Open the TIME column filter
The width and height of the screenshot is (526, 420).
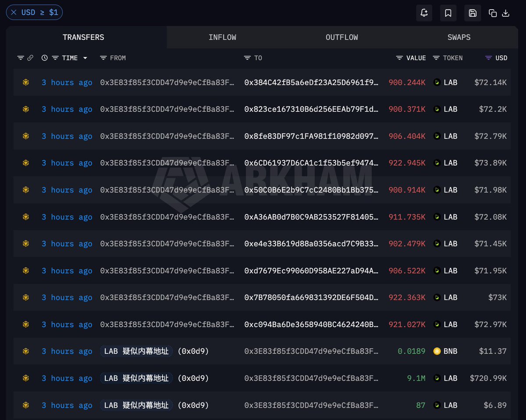pos(55,58)
